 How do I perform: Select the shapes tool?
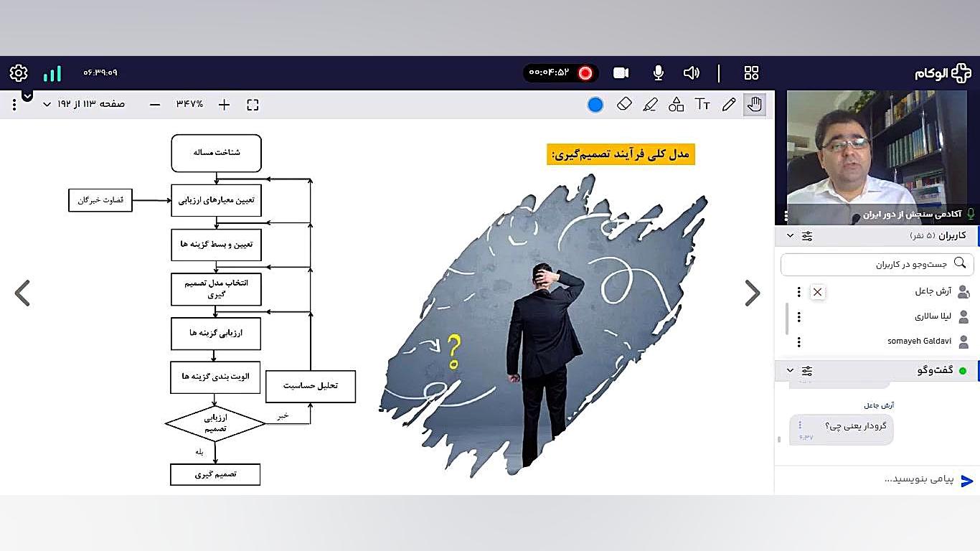676,105
